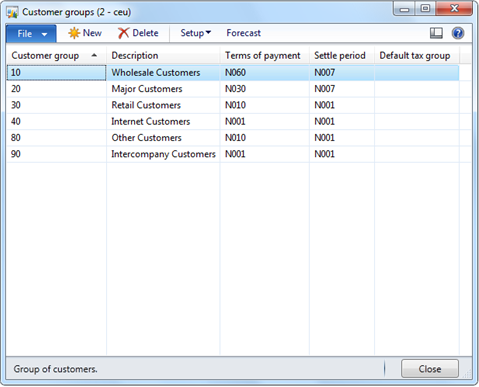Minimize the Customer groups window

click(x=404, y=9)
